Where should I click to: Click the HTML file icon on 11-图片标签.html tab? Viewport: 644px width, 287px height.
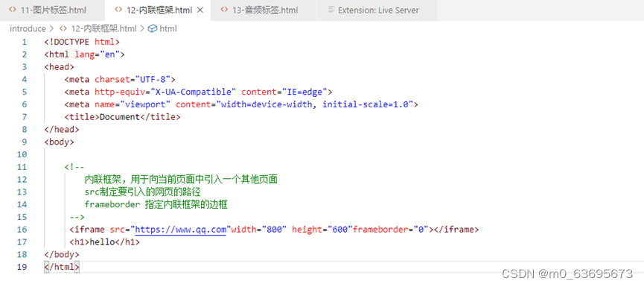13,10
